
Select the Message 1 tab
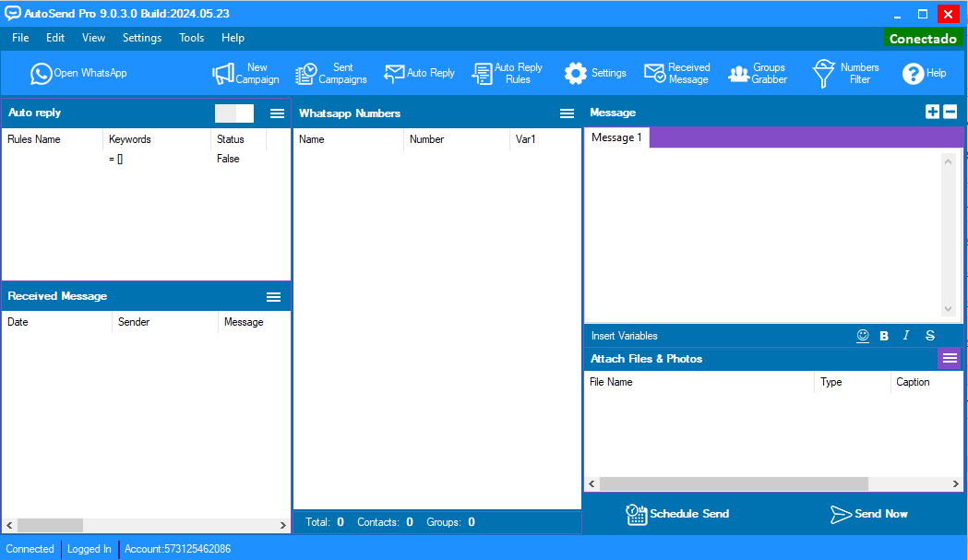click(616, 137)
